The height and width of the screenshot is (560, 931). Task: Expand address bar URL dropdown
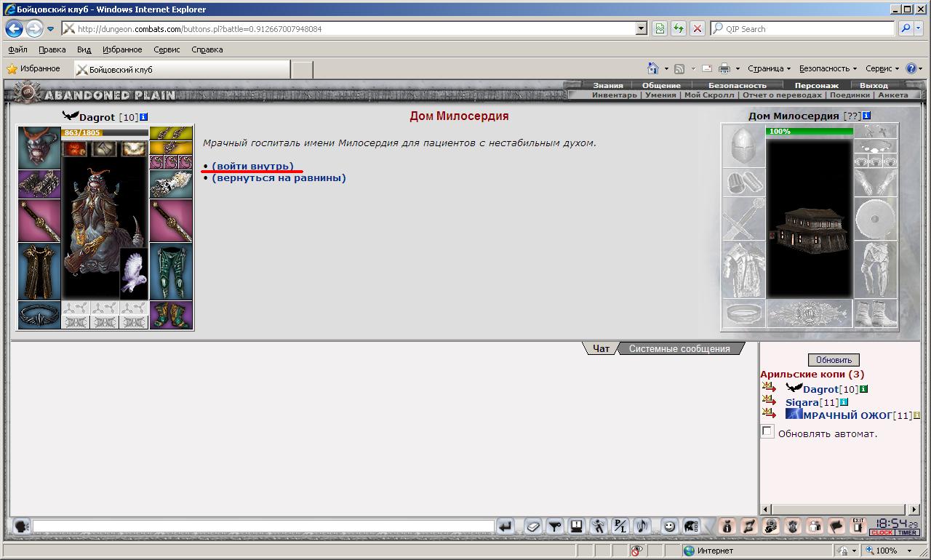[x=641, y=29]
